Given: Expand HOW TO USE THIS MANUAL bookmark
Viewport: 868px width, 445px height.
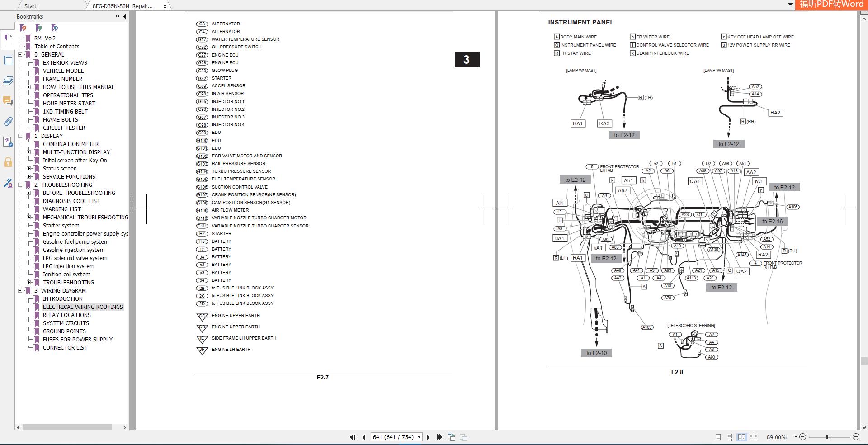Looking at the screenshot, I should tap(28, 87).
